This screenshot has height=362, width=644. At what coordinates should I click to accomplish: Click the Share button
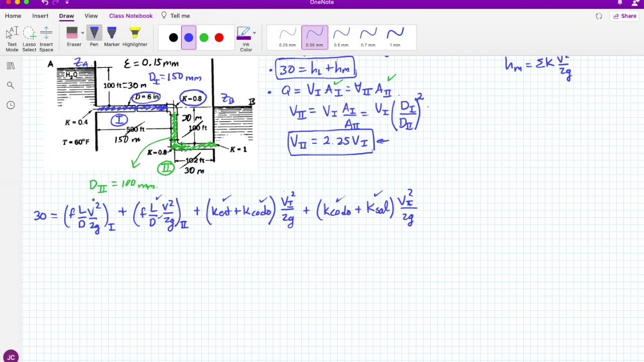[x=625, y=16]
